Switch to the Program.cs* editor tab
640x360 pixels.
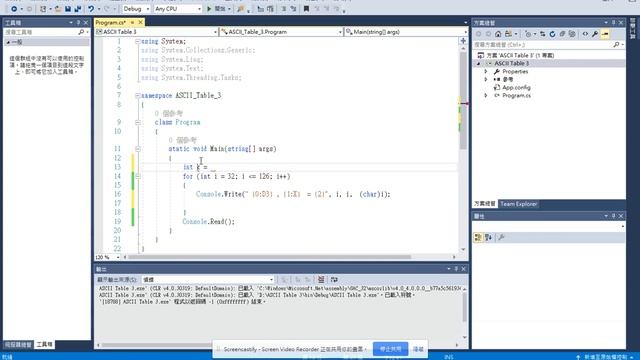pos(110,22)
